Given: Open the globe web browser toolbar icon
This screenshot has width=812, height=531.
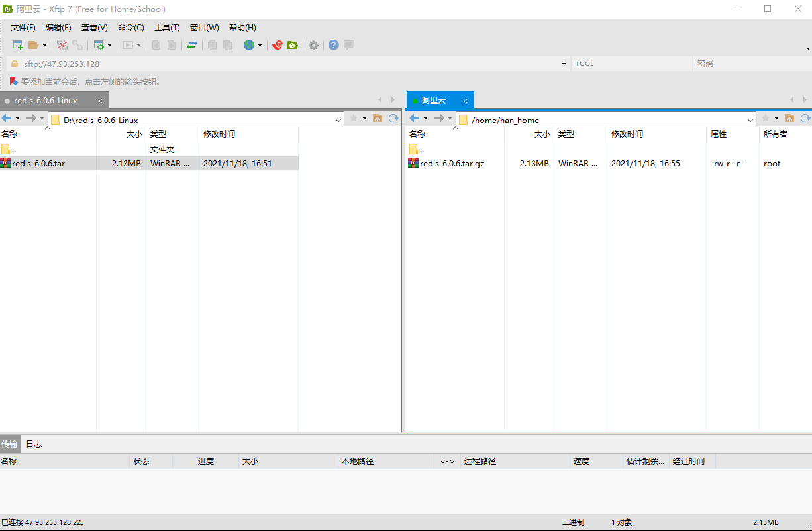Looking at the screenshot, I should pos(250,45).
